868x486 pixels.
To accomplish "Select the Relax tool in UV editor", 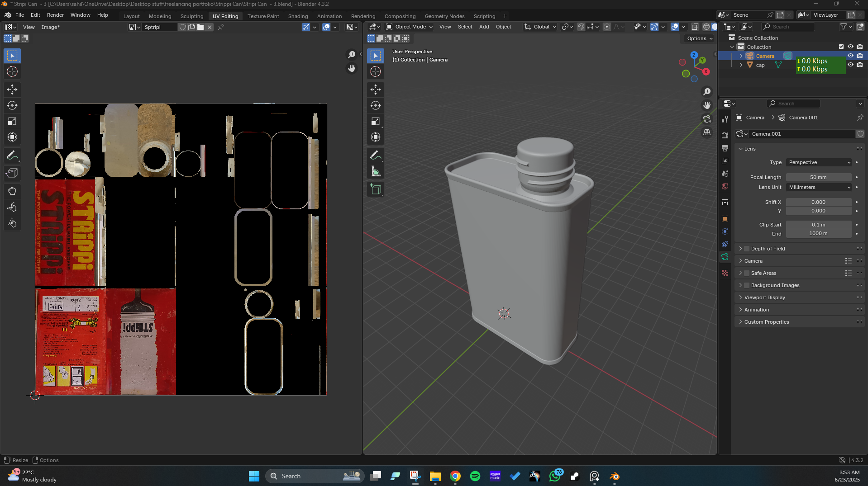I will (12, 207).
